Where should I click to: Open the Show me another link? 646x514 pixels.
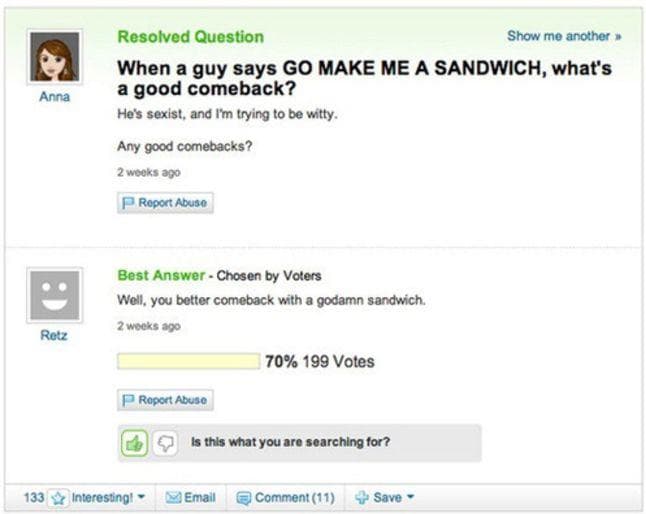(x=564, y=36)
